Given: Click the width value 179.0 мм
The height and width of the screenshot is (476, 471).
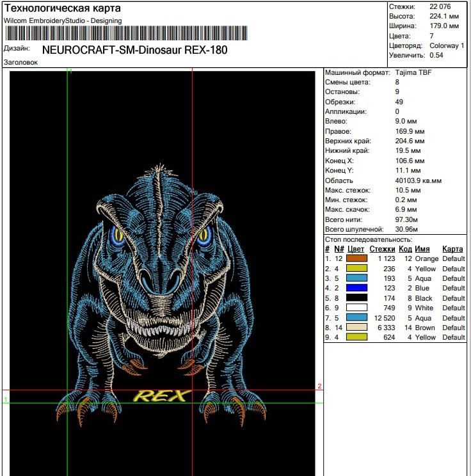Looking at the screenshot, I should [444, 26].
